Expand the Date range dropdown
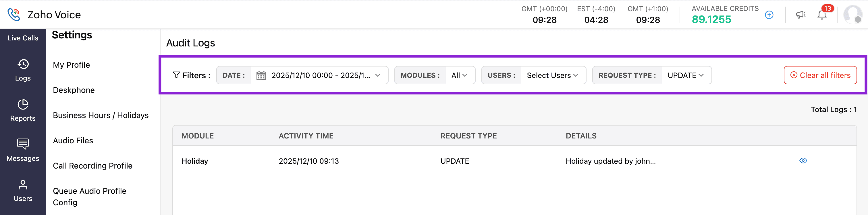The width and height of the screenshot is (868, 215). click(x=378, y=75)
